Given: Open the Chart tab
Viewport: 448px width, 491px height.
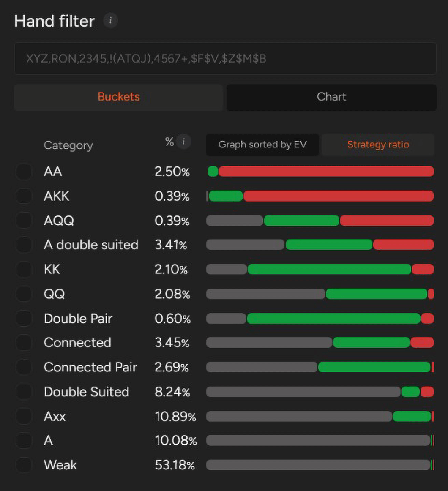Looking at the screenshot, I should [331, 97].
